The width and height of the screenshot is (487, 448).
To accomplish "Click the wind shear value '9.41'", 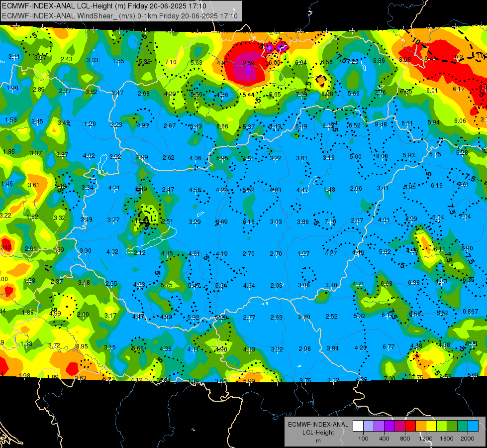I will pos(430,59).
